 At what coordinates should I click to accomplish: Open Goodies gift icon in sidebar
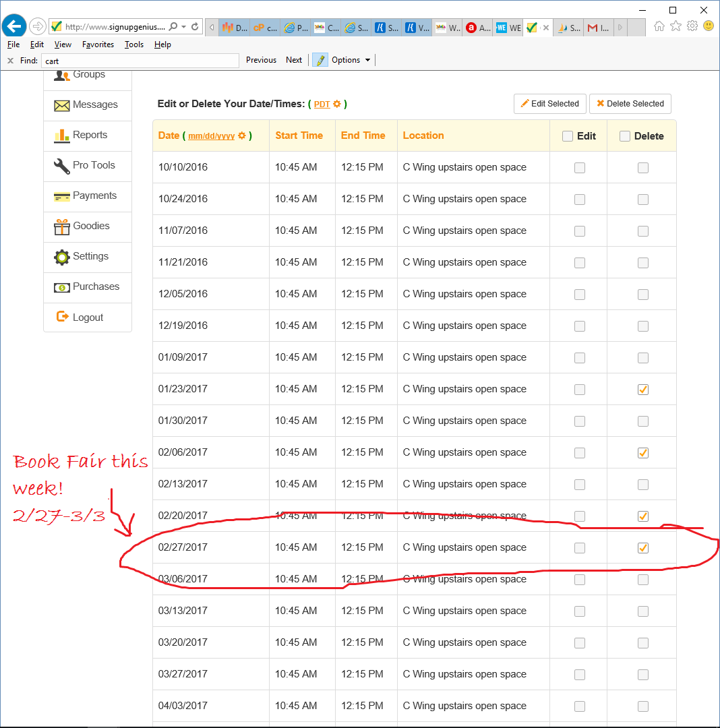[x=62, y=226]
